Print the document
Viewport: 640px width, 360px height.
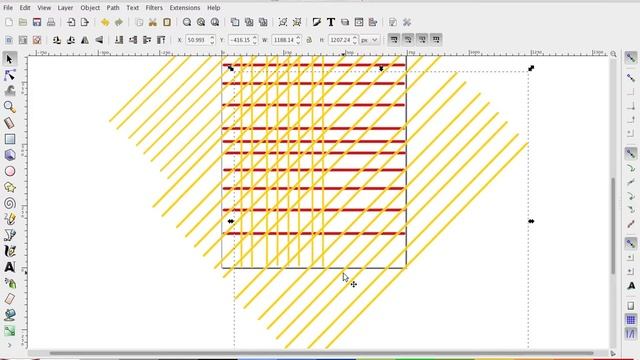pyautogui.click(x=51, y=22)
